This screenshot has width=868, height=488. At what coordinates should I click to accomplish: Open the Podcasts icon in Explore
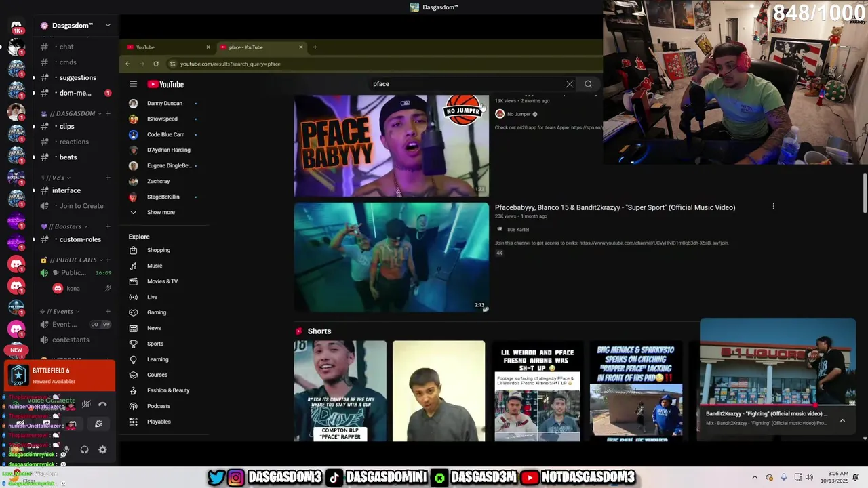tap(133, 406)
